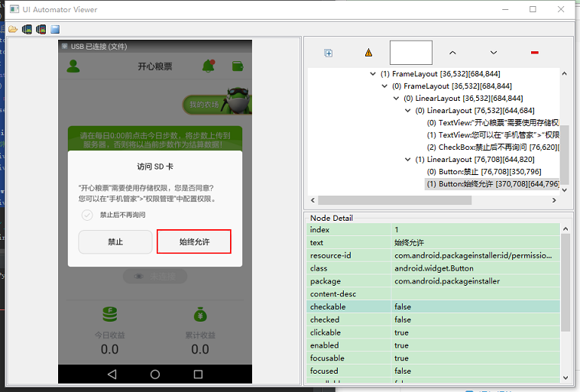Click the green bell notification icon

click(209, 66)
